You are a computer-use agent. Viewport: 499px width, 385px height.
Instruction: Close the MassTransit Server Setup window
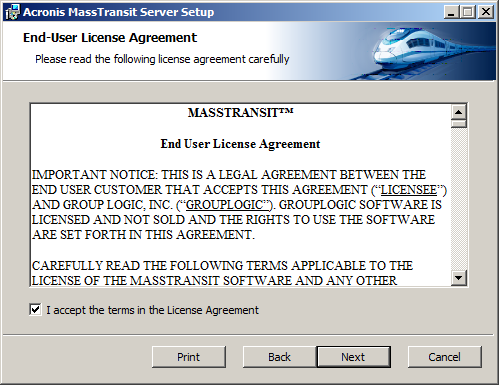(486, 12)
